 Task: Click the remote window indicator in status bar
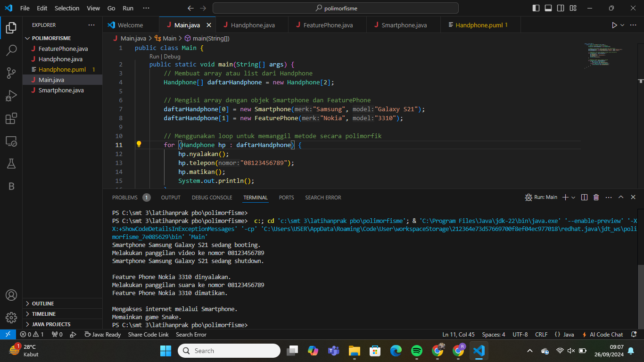click(x=8, y=335)
